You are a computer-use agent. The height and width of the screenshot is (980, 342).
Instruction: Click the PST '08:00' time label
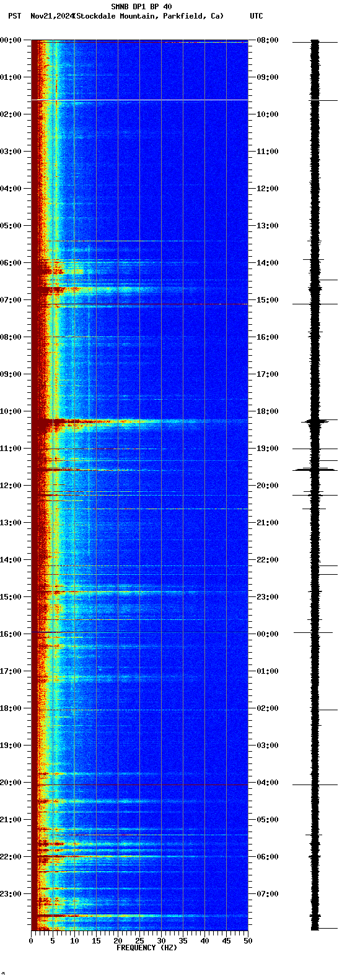tap(11, 337)
